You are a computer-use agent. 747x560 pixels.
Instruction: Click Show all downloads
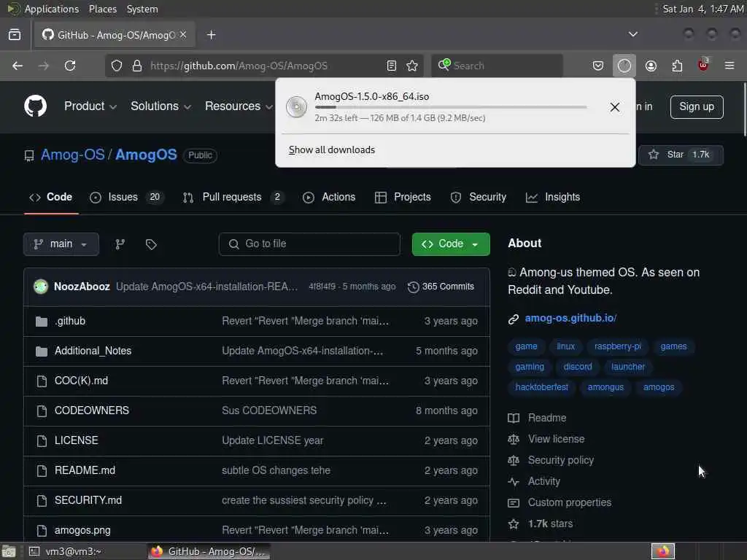tap(332, 150)
